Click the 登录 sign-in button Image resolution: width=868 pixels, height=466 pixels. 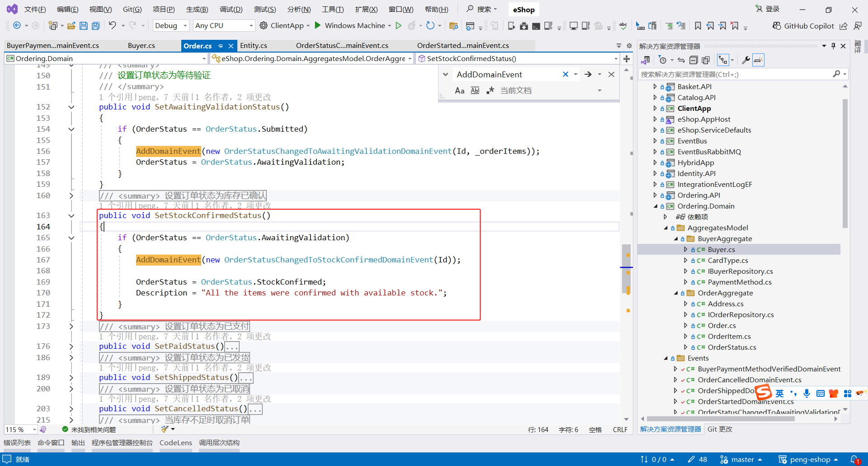[768, 9]
